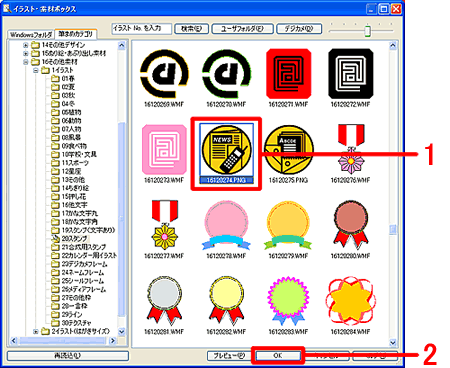Click the イラスト No. を入力 field
This screenshot has height=368, width=450.
pyautogui.click(x=142, y=29)
